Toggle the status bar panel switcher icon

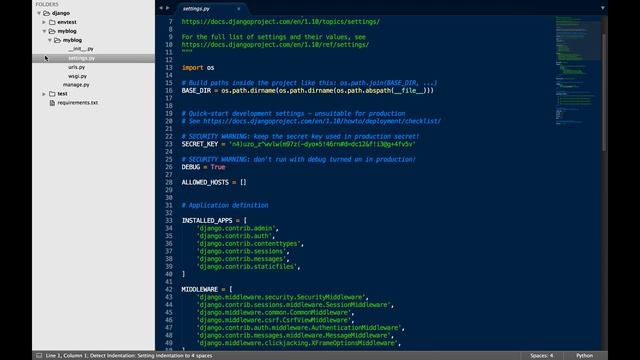click(x=39, y=356)
